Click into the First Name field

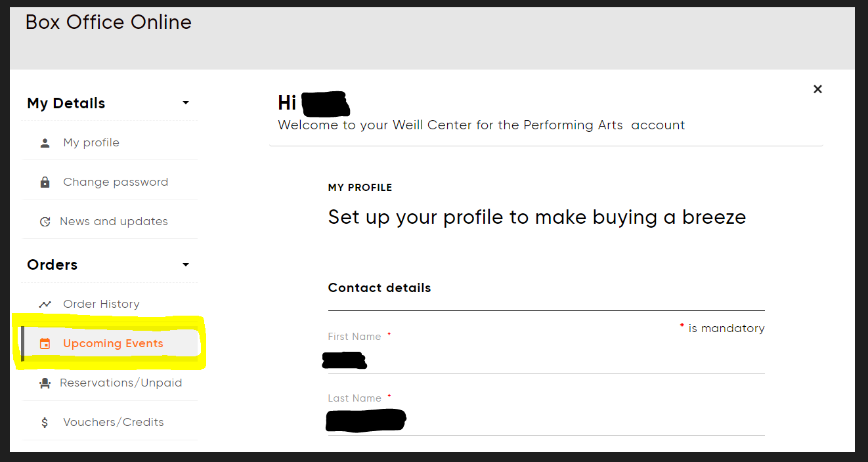point(546,360)
